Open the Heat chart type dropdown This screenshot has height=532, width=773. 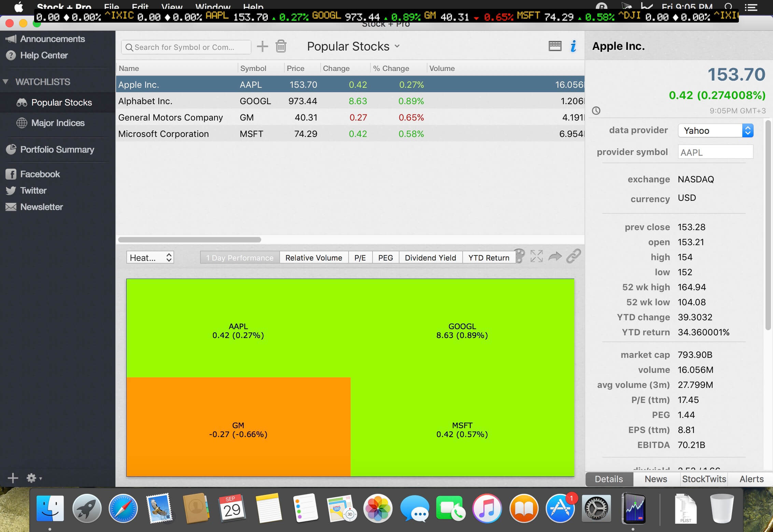click(x=150, y=257)
